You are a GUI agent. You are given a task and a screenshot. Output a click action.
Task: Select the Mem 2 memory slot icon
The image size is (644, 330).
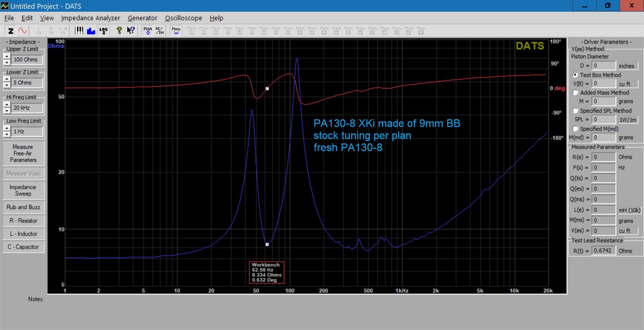[x=204, y=31]
